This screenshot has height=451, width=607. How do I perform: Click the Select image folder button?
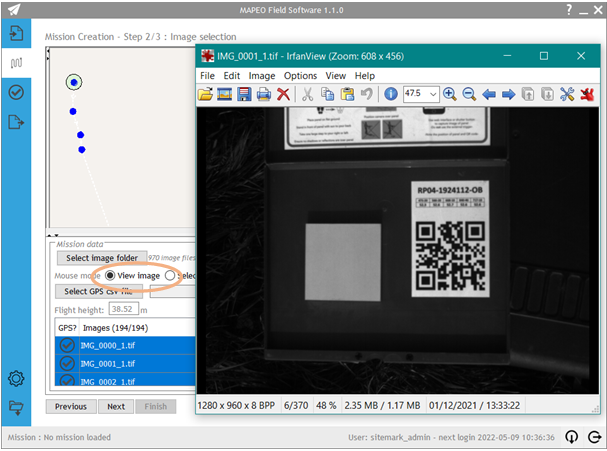click(x=102, y=258)
